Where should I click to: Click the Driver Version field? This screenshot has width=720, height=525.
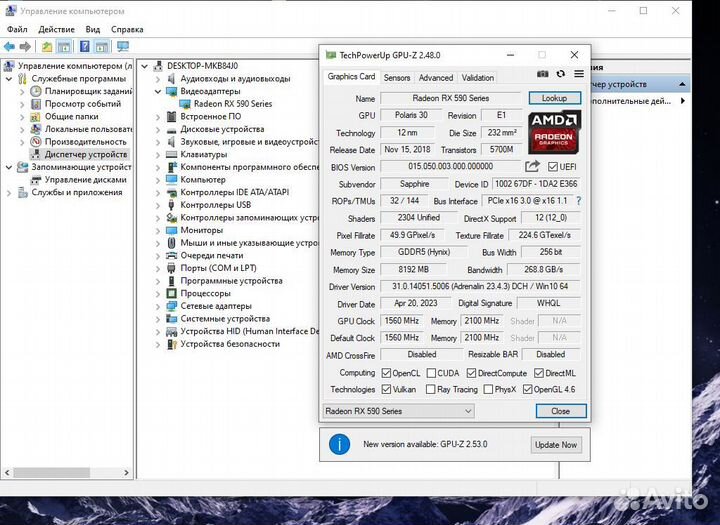click(x=480, y=287)
